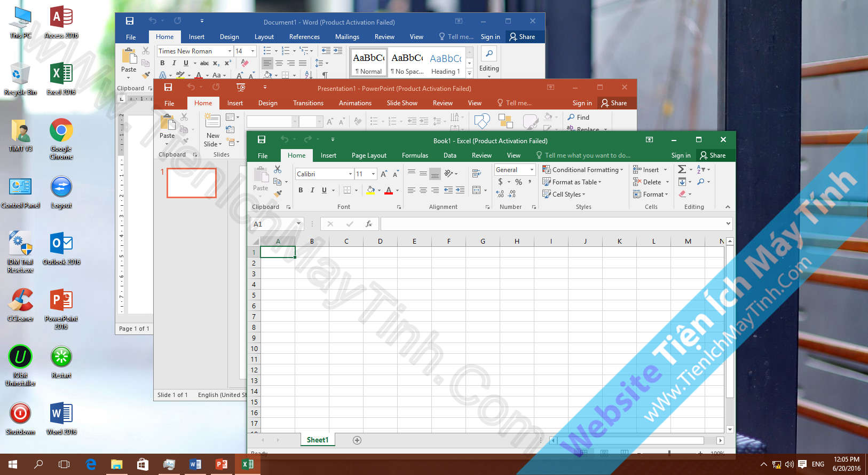868x475 pixels.
Task: Open the Excel font name Calibri dropdown
Action: pyautogui.click(x=350, y=174)
